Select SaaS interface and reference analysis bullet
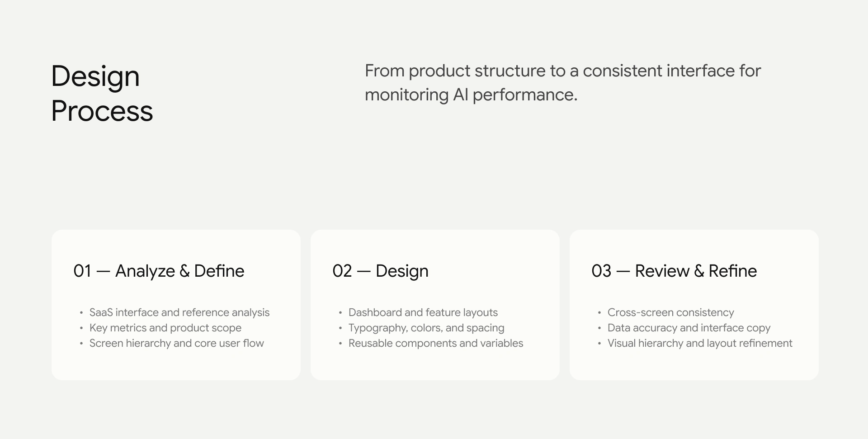Image resolution: width=868 pixels, height=439 pixels. pyautogui.click(x=179, y=312)
